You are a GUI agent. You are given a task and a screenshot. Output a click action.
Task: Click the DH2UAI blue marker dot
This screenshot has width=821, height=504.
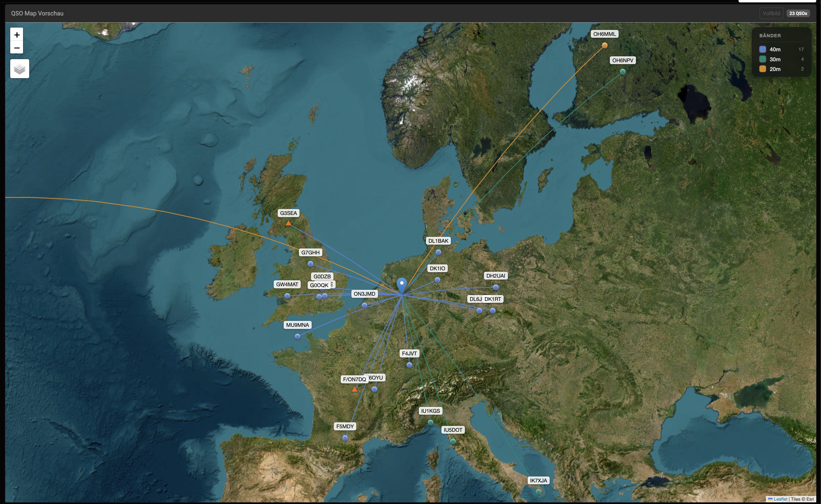pos(496,287)
